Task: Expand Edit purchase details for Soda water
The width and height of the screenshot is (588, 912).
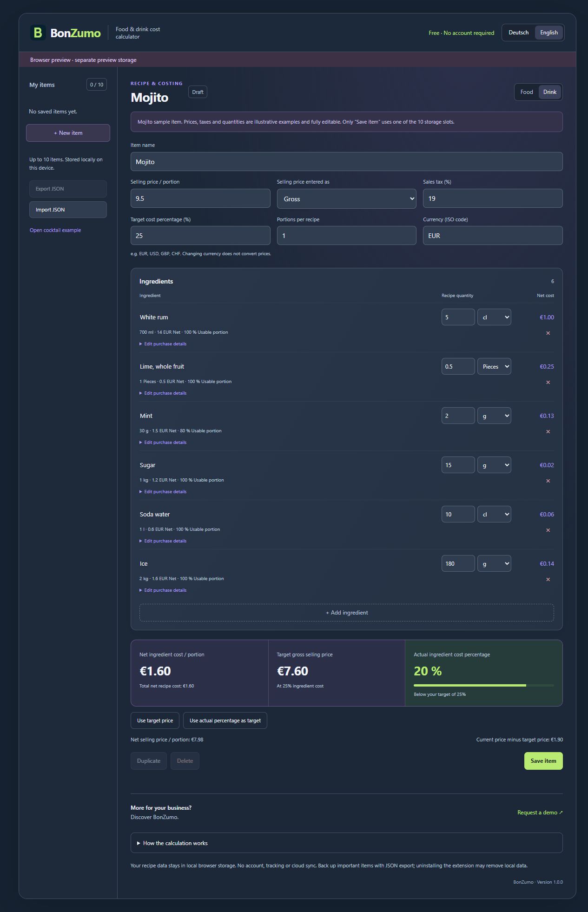Action: (163, 541)
